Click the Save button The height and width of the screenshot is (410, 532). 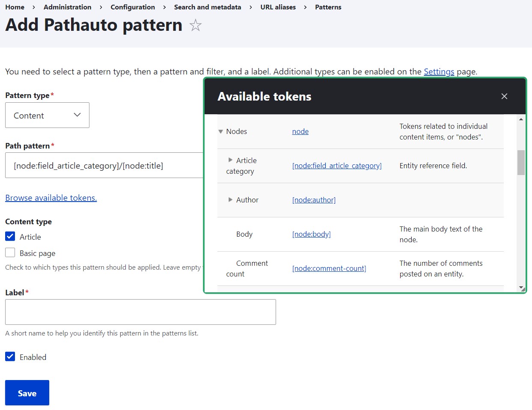[x=27, y=392]
